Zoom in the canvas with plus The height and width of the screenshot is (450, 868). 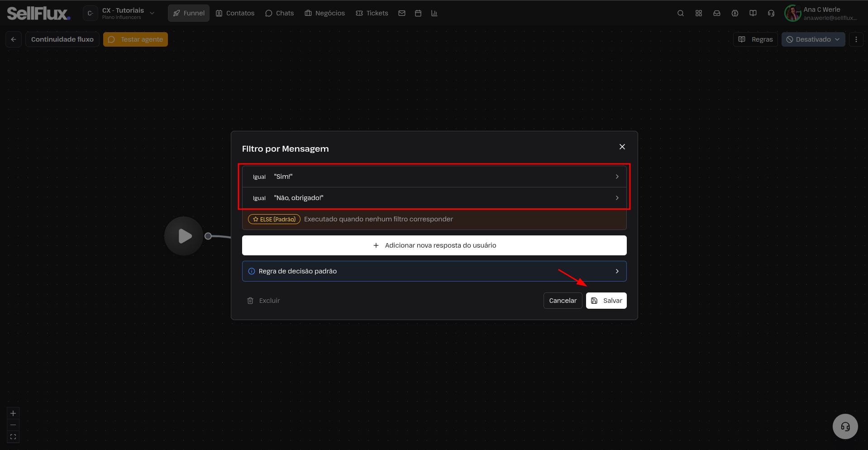click(x=13, y=413)
